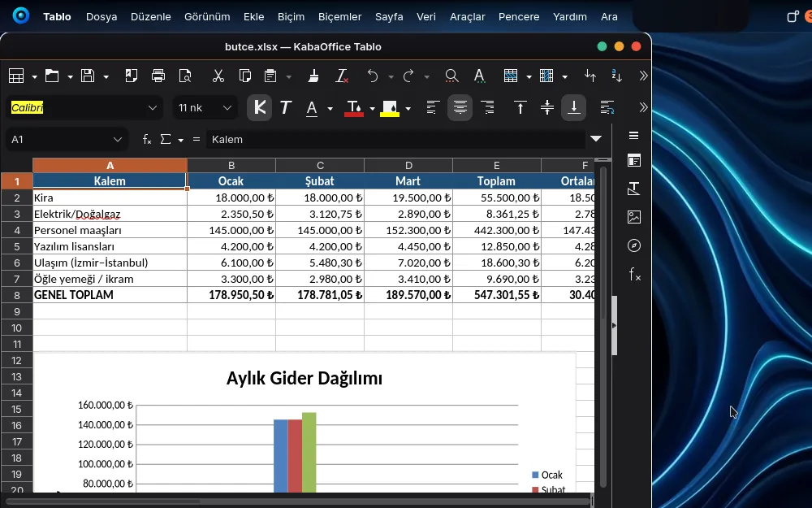Open the font name dropdown list

(x=153, y=108)
